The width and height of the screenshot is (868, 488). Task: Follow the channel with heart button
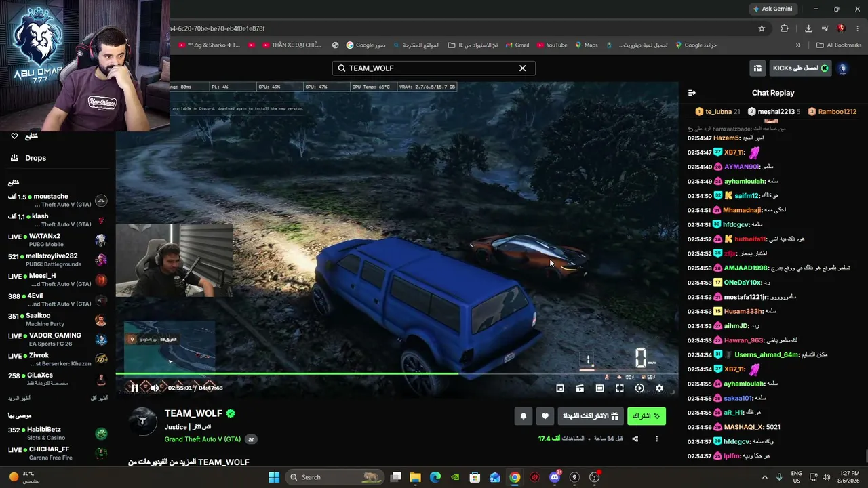coord(545,415)
